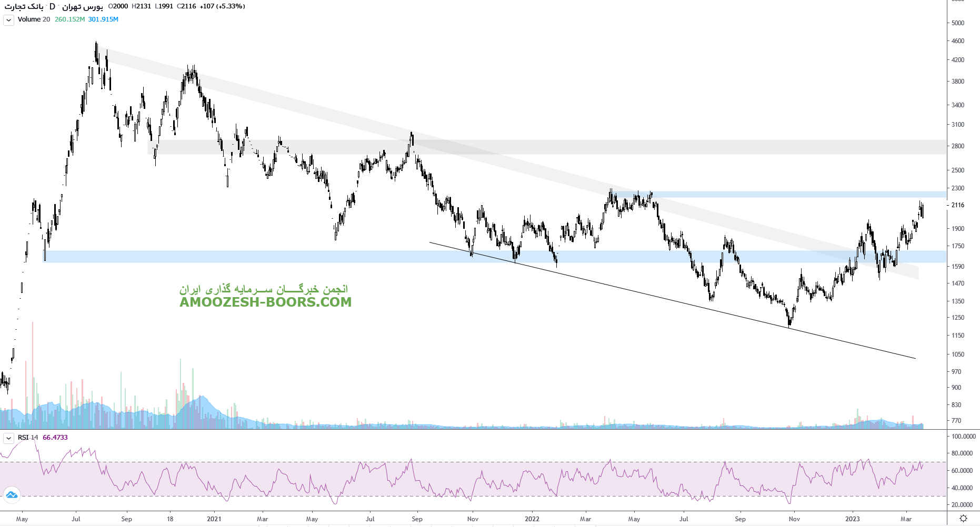Click the TradingView cloud logo icon
The image size is (980, 527).
[x=12, y=495]
